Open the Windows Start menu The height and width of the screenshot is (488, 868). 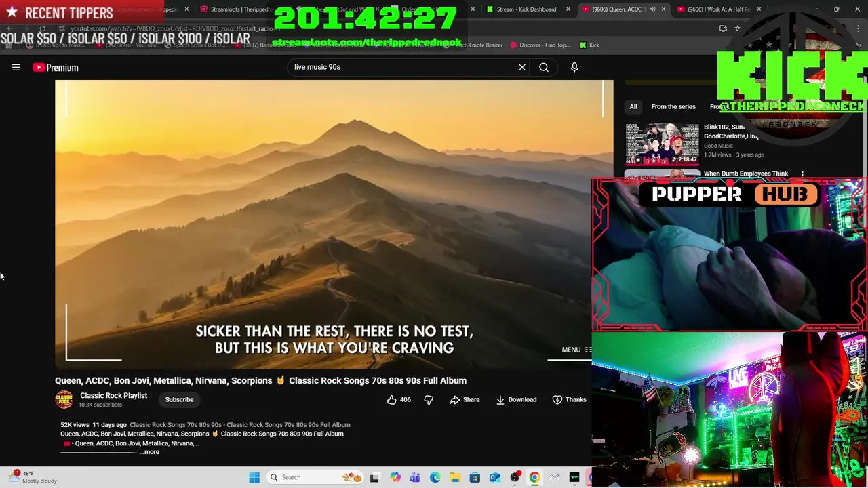[254, 477]
